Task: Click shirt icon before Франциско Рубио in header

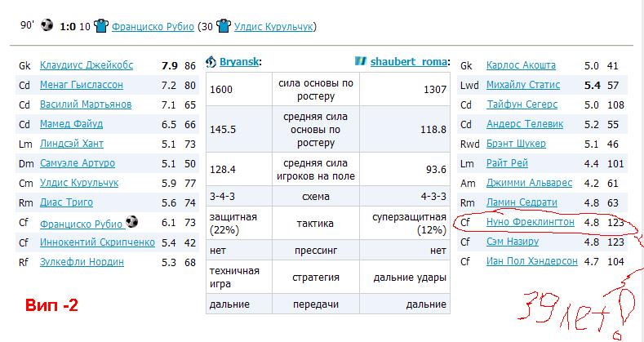Action: pyautogui.click(x=101, y=26)
